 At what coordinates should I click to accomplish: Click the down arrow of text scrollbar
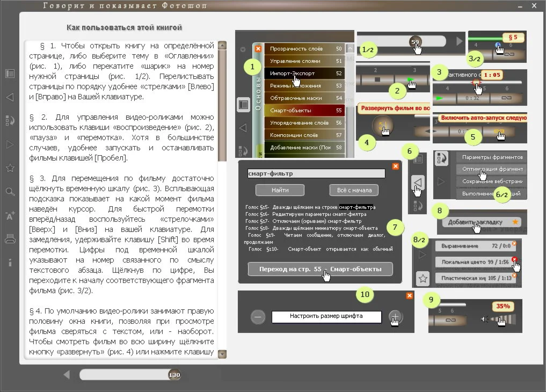coord(222,354)
